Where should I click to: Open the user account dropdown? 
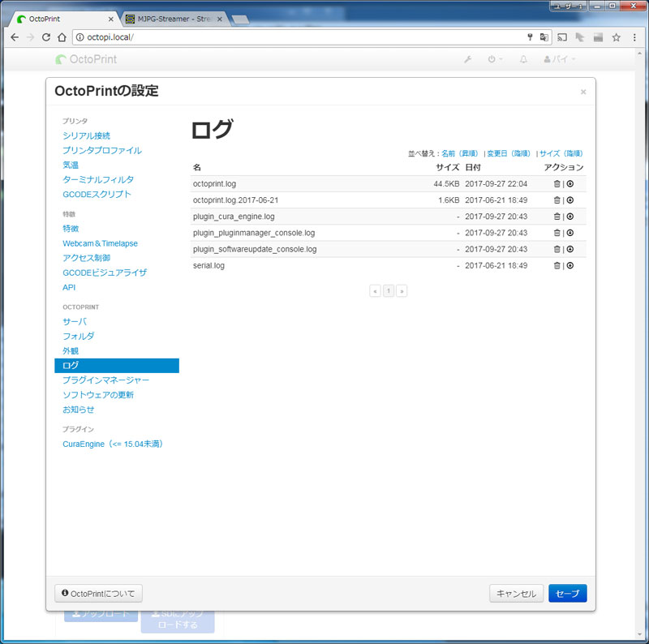[x=560, y=59]
